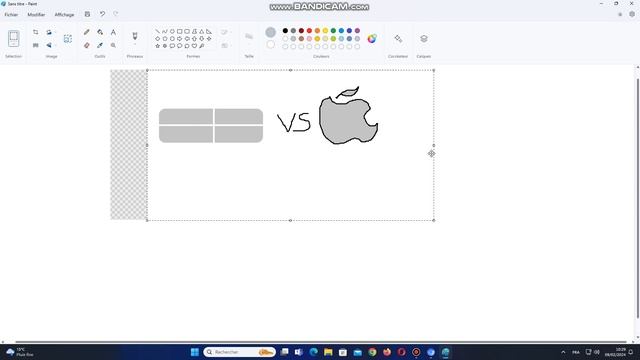Click the Undo arrow
The image size is (640, 360).
(102, 14)
